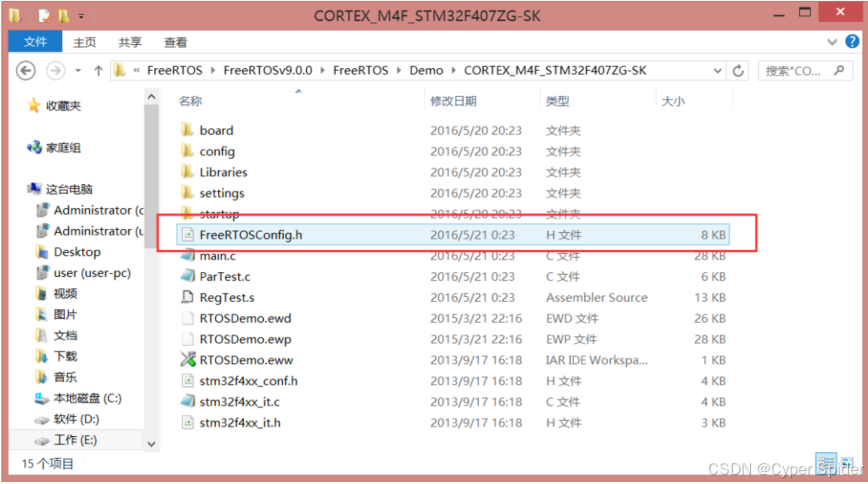Image resolution: width=868 pixels, height=484 pixels.
Task: Click navigation pane scroll up arrow
Action: pos(151,97)
